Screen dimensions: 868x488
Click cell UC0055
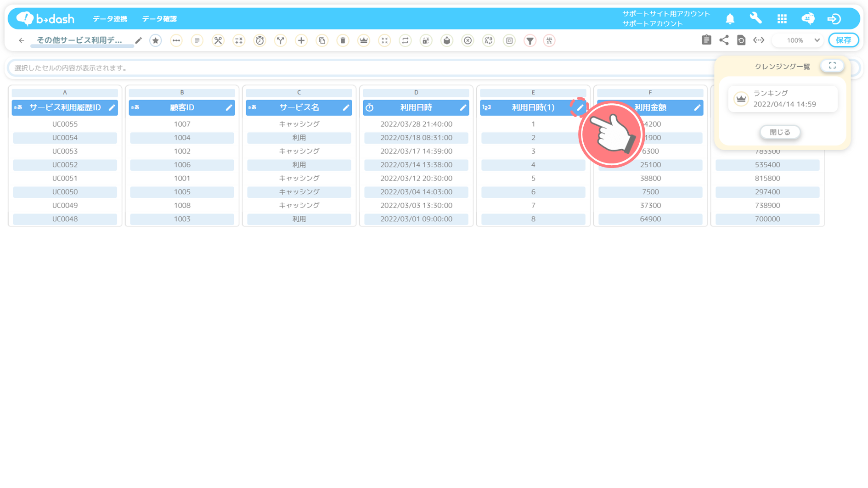pos(65,124)
